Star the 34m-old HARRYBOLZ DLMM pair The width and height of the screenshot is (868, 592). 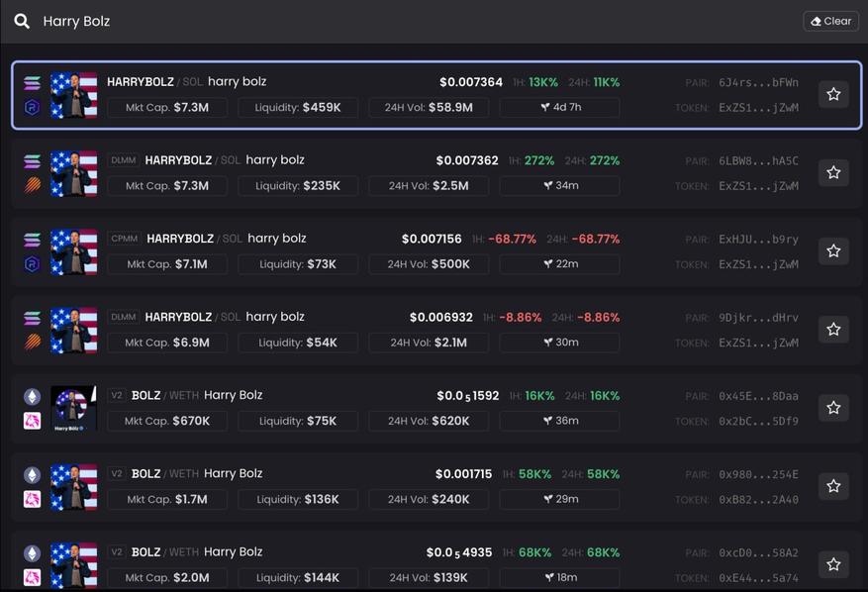[833, 172]
